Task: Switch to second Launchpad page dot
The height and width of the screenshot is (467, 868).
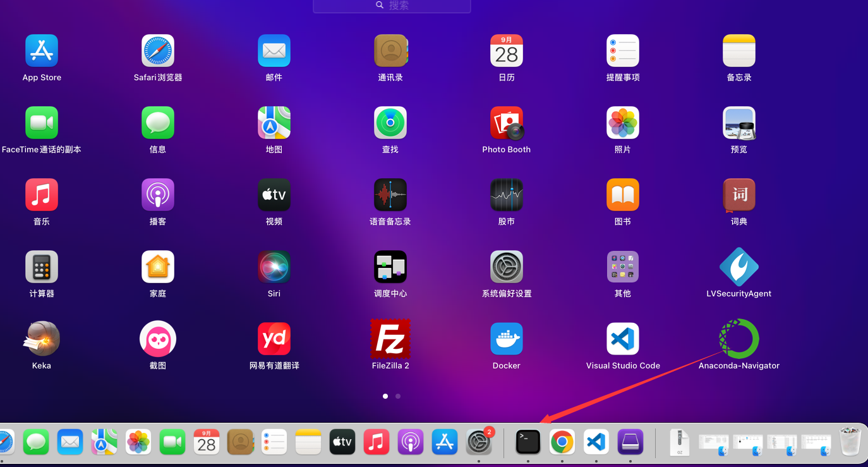Action: click(x=398, y=396)
